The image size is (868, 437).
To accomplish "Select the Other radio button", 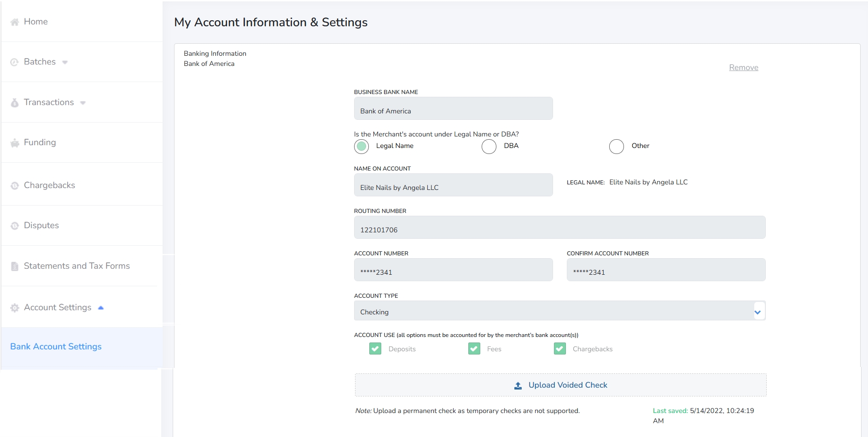I will [x=616, y=147].
